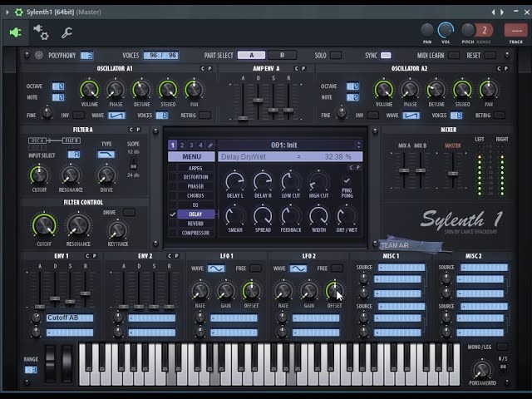Click LFO 1 Rate knob
The width and height of the screenshot is (532, 399).
tap(200, 291)
